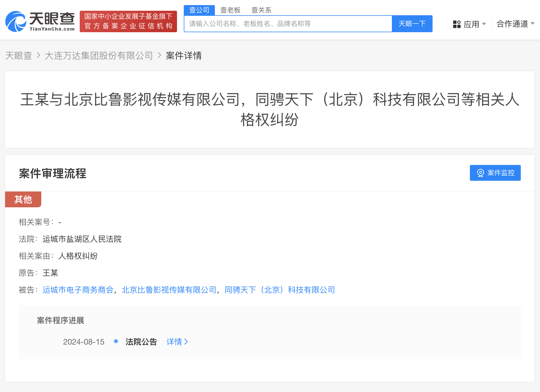Image resolution: width=540 pixels, height=392 pixels.
Task: Open the 应用 apps grid icon
Action: coord(456,24)
